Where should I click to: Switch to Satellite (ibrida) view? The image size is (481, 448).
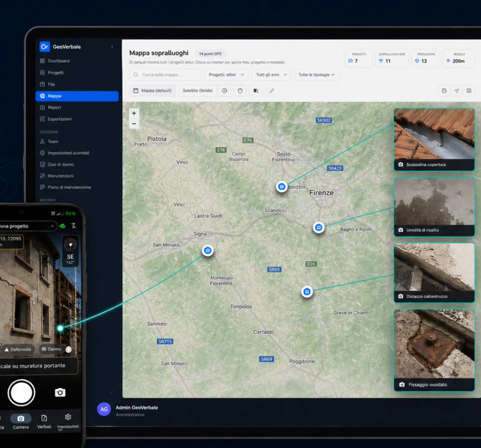[x=197, y=91]
